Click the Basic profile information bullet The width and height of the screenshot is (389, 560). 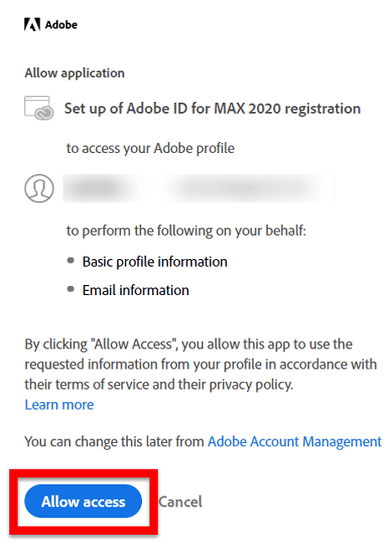pyautogui.click(x=71, y=260)
